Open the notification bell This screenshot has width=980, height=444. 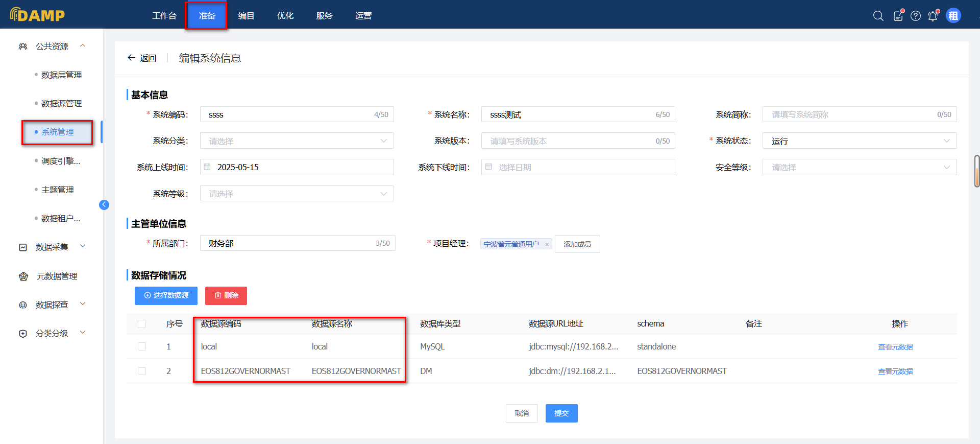pos(933,16)
